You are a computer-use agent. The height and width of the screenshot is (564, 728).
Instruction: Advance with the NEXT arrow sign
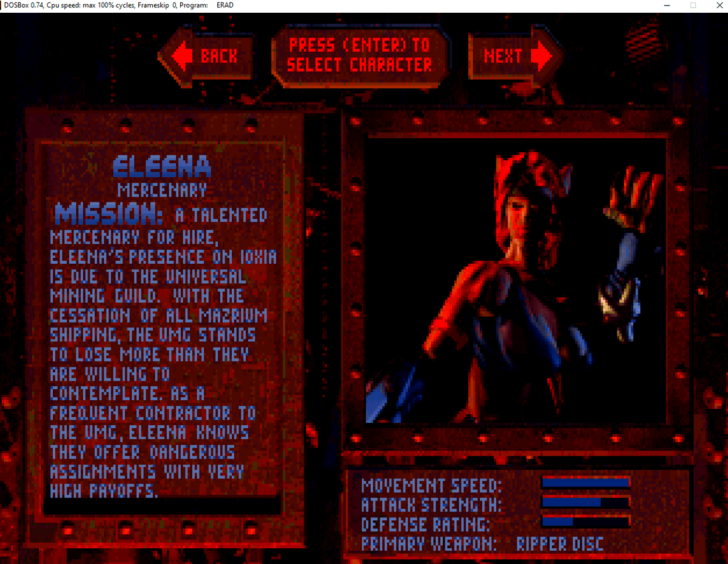516,56
